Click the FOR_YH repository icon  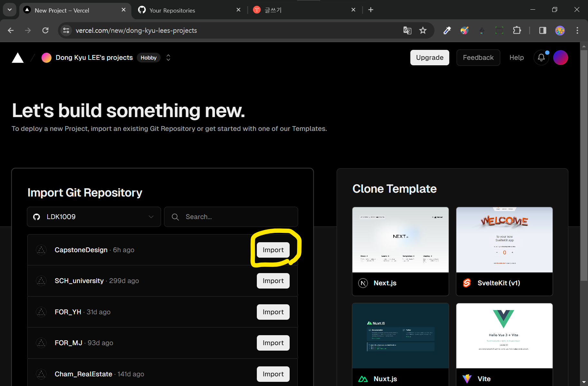pos(41,312)
